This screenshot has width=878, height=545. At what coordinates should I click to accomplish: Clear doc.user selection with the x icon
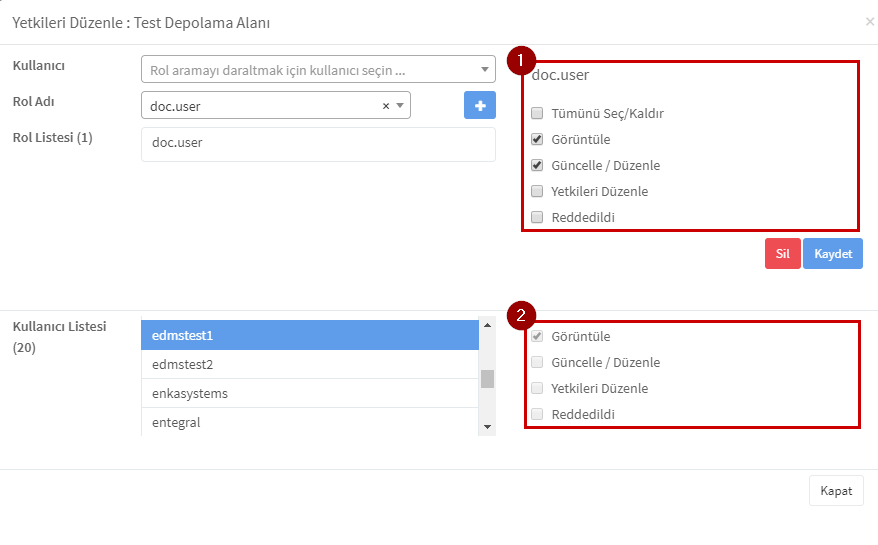coord(386,106)
